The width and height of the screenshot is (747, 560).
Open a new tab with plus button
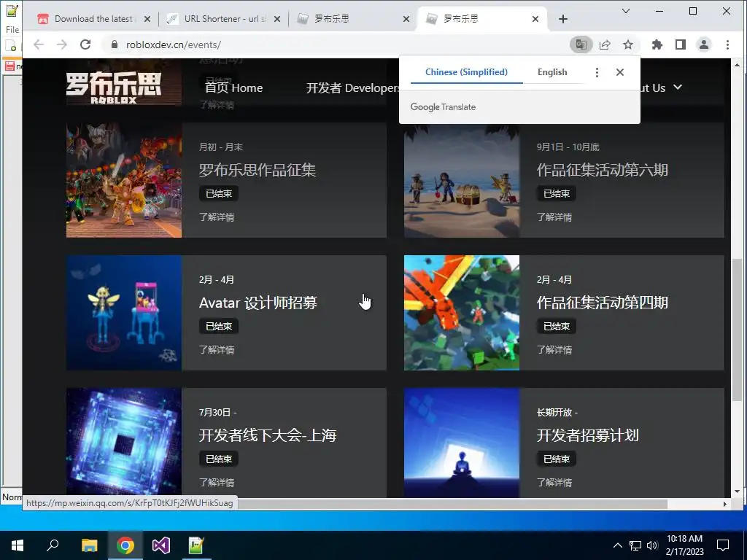tap(563, 19)
